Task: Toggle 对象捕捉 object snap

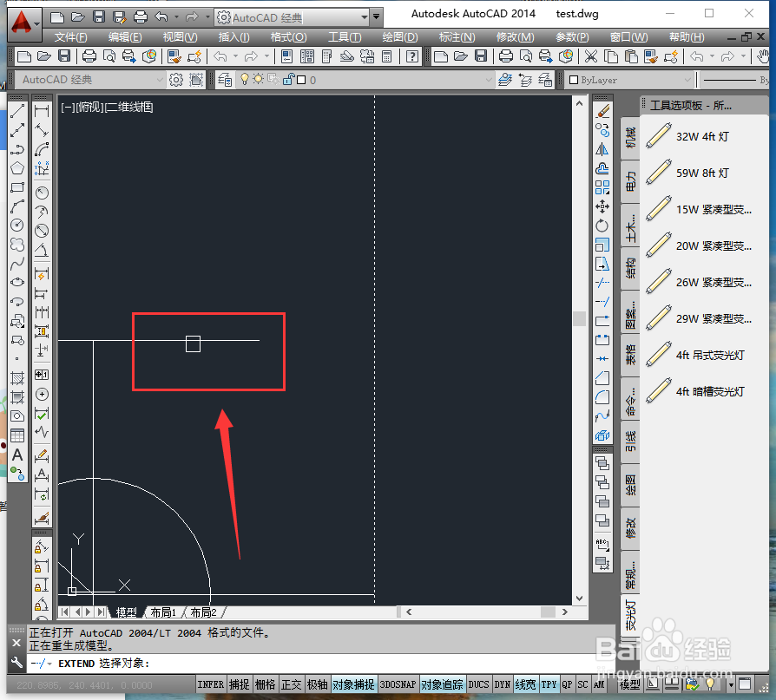Action: click(354, 684)
